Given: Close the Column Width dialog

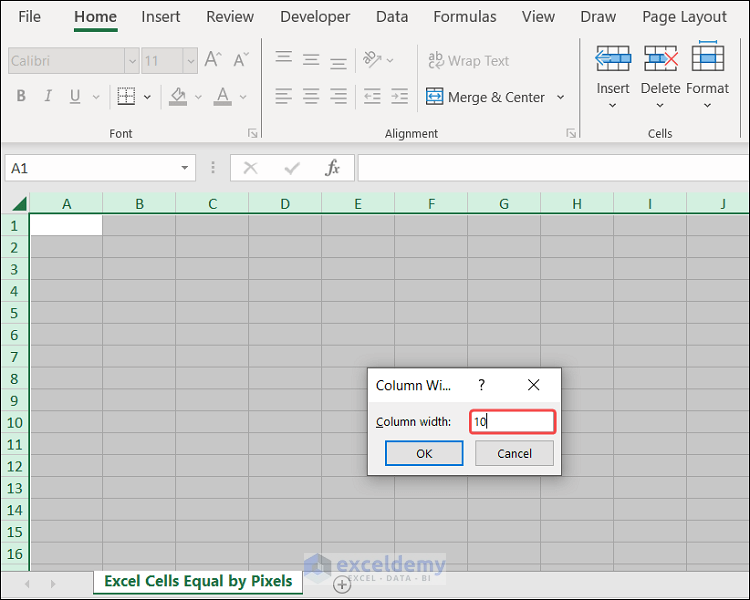Looking at the screenshot, I should [x=533, y=385].
